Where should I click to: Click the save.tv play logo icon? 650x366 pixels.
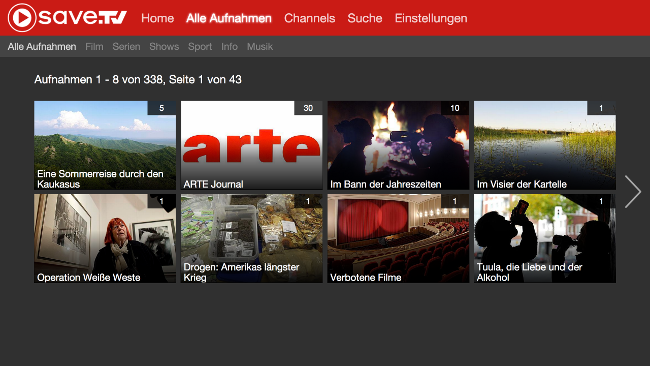tap(22, 17)
